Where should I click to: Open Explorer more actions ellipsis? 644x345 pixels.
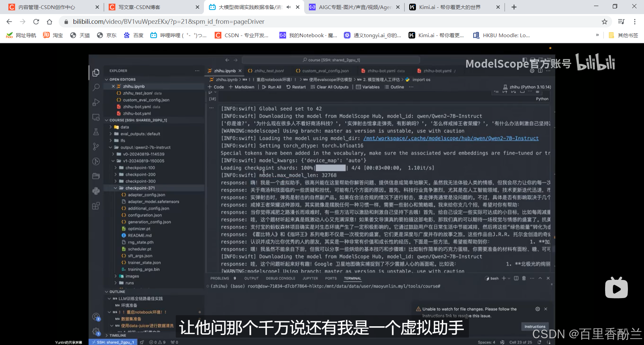pyautogui.click(x=197, y=71)
